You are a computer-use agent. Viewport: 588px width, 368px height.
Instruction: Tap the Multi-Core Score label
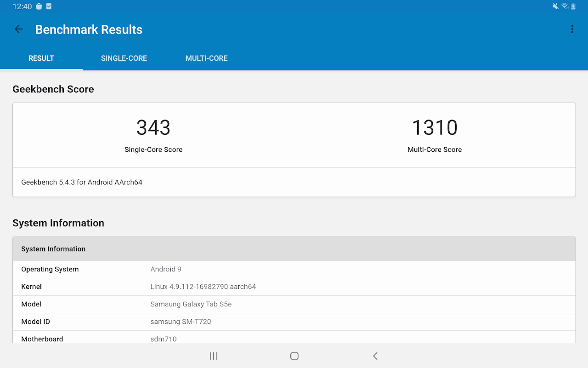point(435,149)
